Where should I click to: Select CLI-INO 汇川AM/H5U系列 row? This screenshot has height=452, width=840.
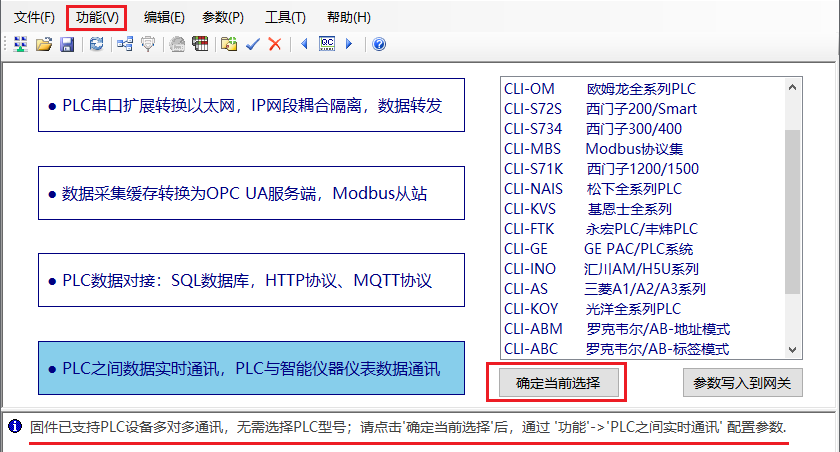643,269
